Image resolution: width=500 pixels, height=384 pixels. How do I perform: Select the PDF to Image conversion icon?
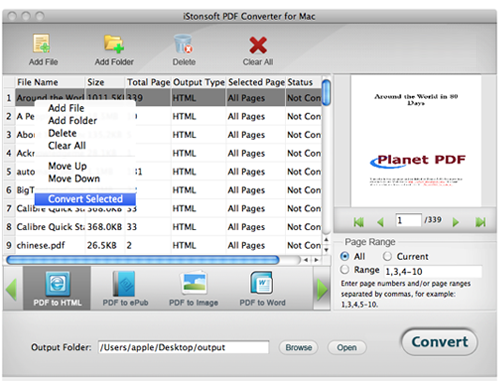tap(194, 283)
